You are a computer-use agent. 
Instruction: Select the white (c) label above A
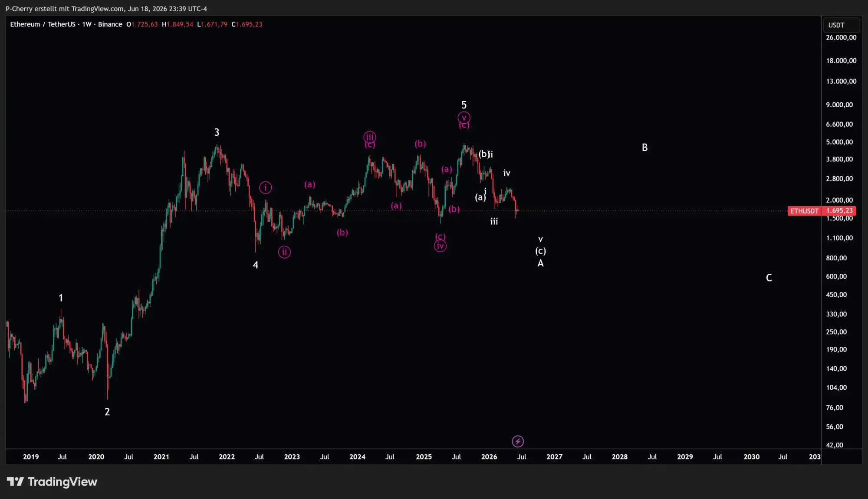(x=540, y=251)
